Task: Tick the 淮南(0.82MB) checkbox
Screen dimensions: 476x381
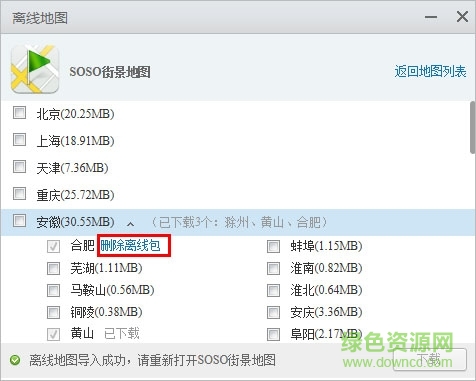Action: 273,268
